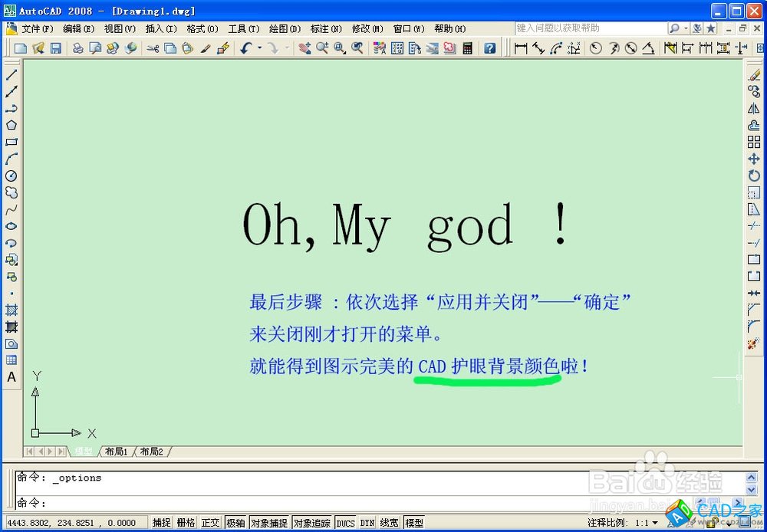This screenshot has height=532, width=767.
Task: Toggle 栅格 (Grid) display in status bar
Action: pos(186,523)
